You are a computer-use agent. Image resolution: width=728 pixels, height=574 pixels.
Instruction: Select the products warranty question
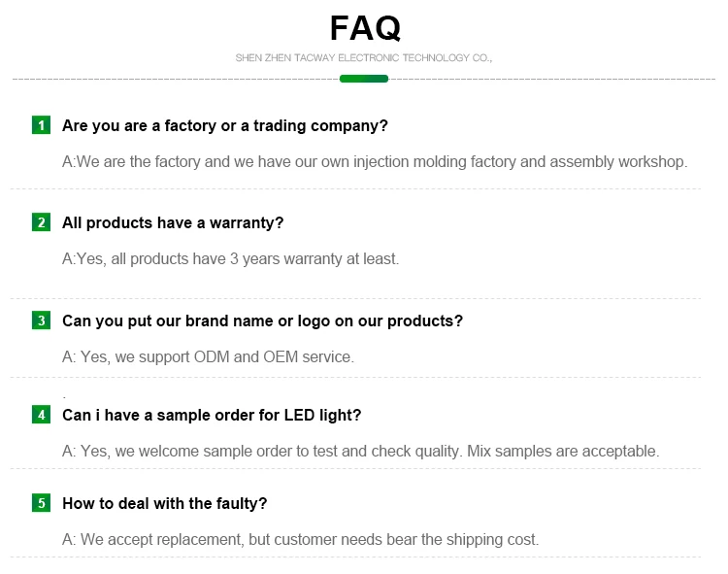173,222
